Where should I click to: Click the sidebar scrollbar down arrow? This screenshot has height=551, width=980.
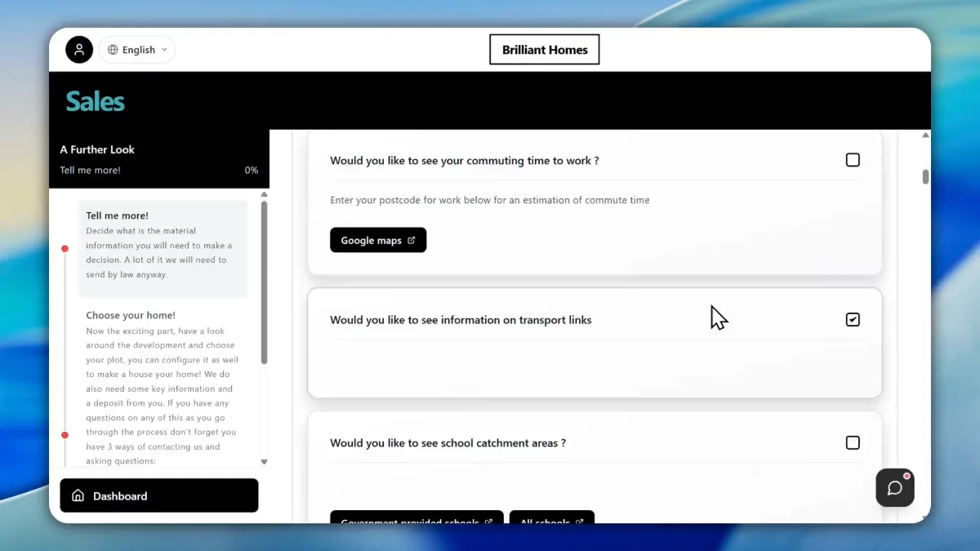264,462
